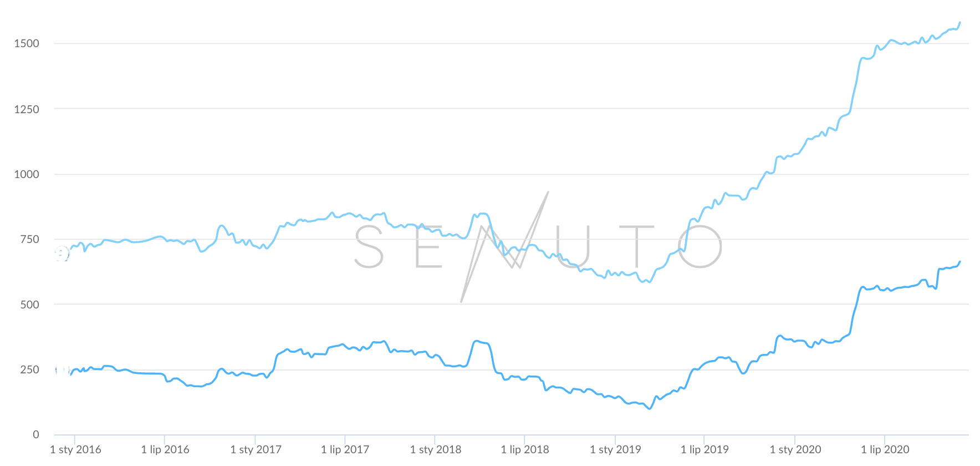Select the 1000 y-axis value label
Screen dimensions: 980x466
(27, 174)
